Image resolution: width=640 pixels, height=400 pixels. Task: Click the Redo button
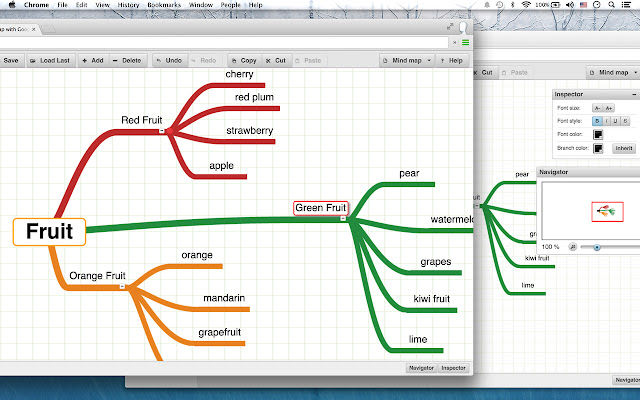click(204, 60)
